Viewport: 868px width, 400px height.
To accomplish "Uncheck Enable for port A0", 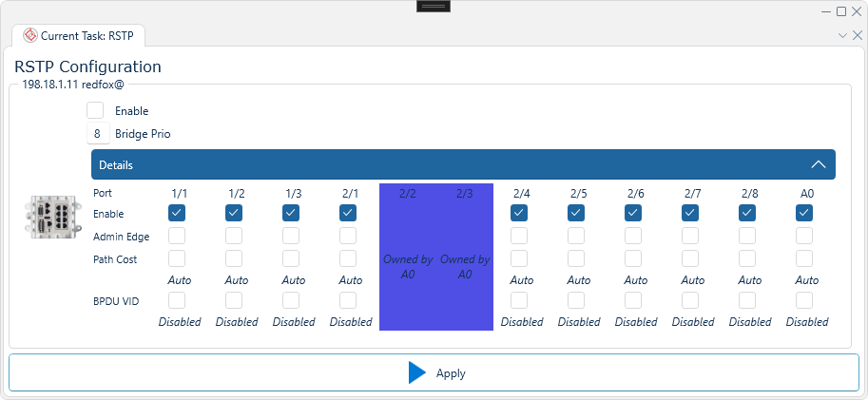I will [x=804, y=213].
